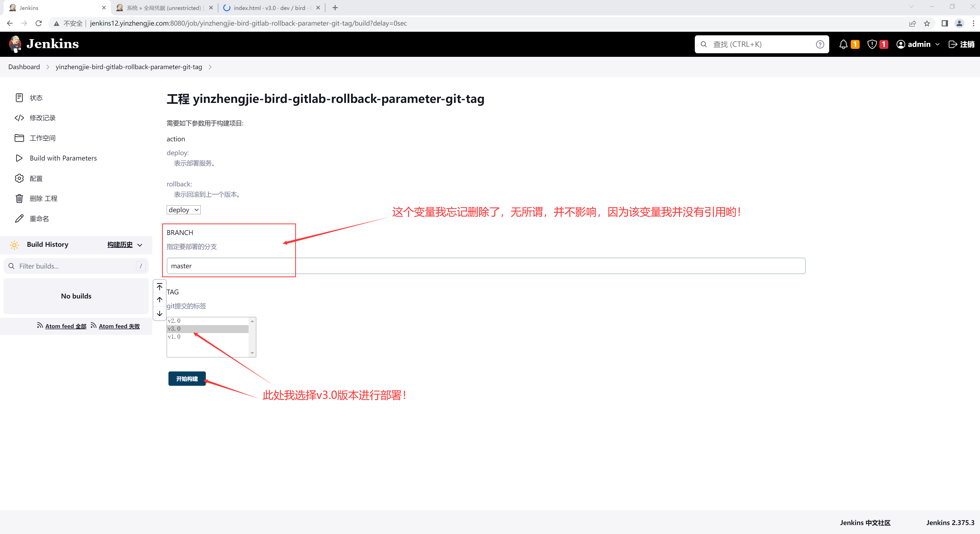The width and height of the screenshot is (980, 534).
Task: Expand the 构建历史 build history chevron
Action: [140, 245]
